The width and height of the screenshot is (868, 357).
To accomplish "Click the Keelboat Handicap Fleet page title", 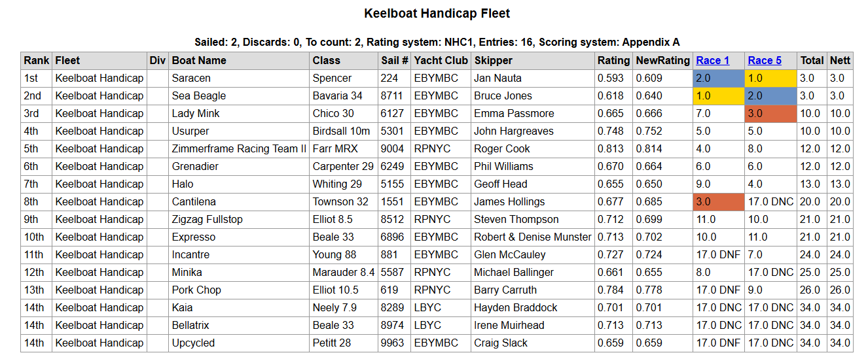I will [x=437, y=13].
